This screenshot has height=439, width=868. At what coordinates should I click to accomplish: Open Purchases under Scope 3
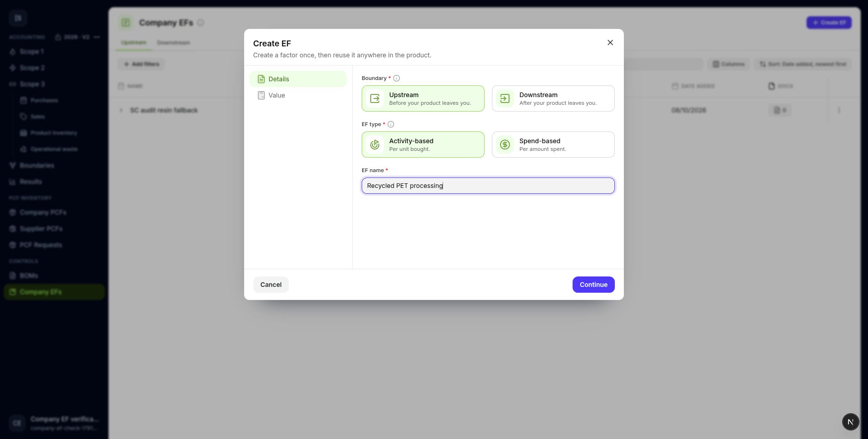coord(44,100)
